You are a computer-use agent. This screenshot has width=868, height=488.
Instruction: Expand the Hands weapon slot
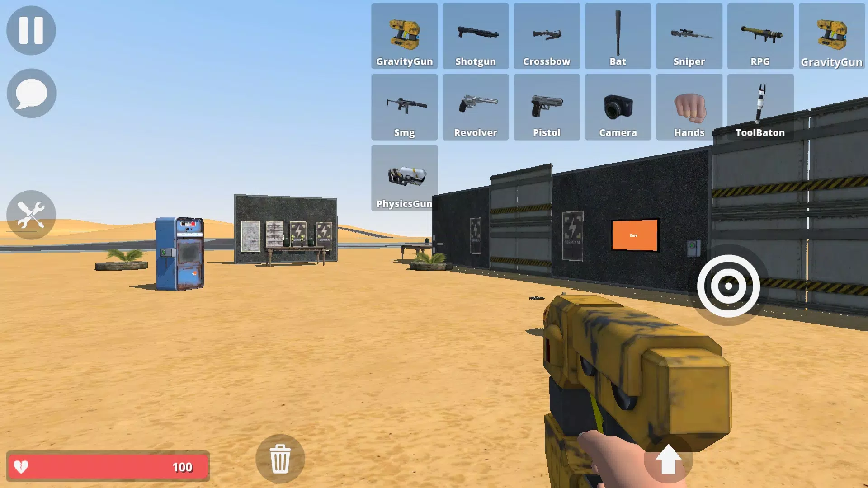689,107
